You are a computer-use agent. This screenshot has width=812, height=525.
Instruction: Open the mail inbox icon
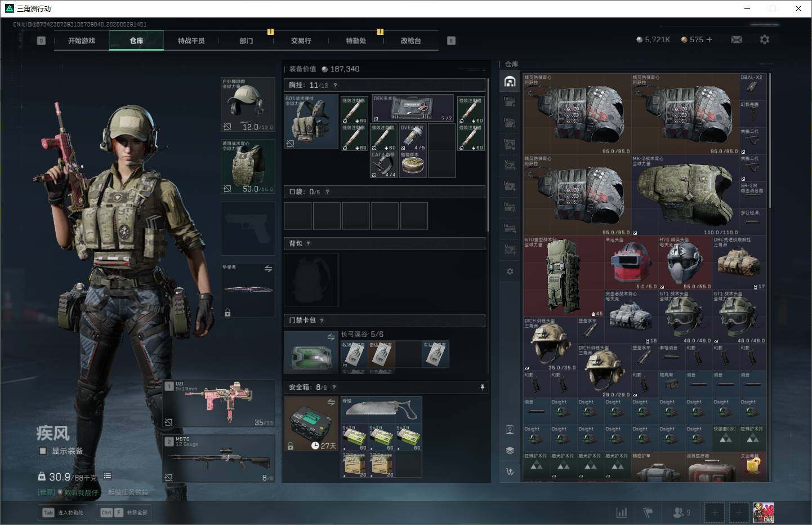coord(737,39)
